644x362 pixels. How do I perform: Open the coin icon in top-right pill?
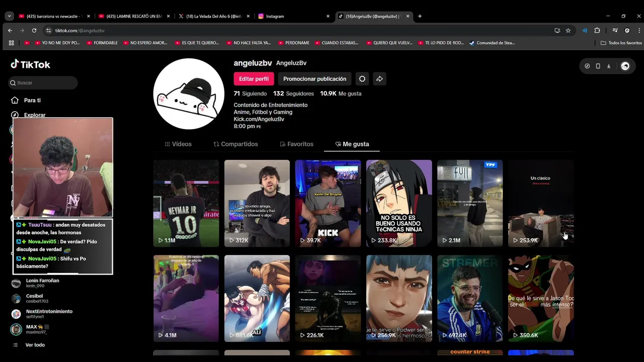(587, 66)
